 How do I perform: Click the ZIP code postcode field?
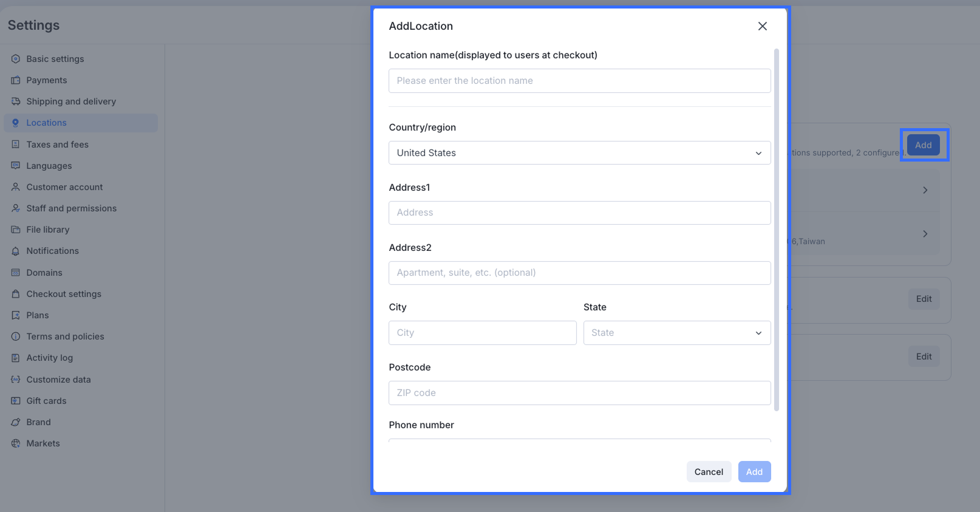click(x=579, y=393)
